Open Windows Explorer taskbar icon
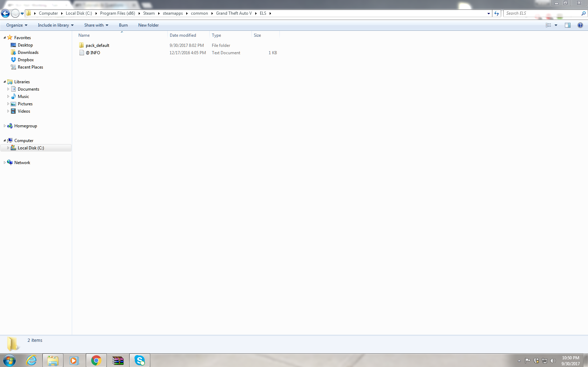Viewport: 588px width, 367px height. pyautogui.click(x=53, y=360)
